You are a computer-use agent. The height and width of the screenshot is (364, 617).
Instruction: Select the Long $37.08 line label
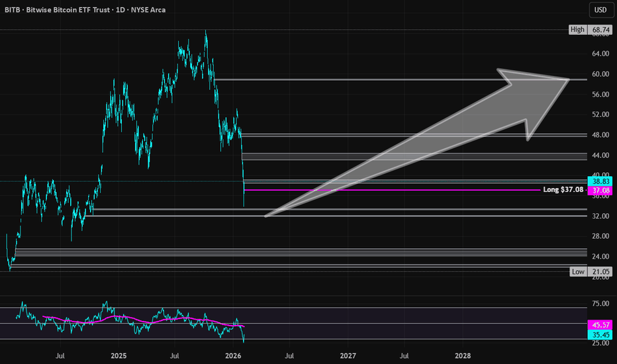pyautogui.click(x=563, y=190)
